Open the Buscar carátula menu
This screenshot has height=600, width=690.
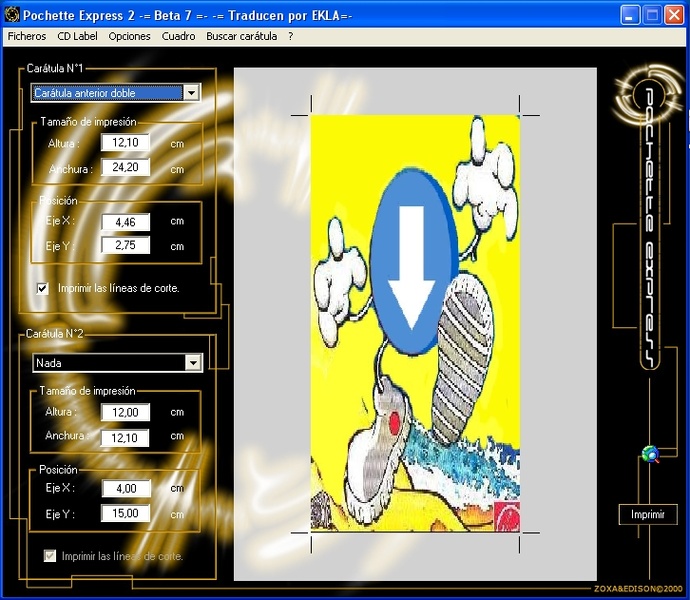(x=242, y=36)
